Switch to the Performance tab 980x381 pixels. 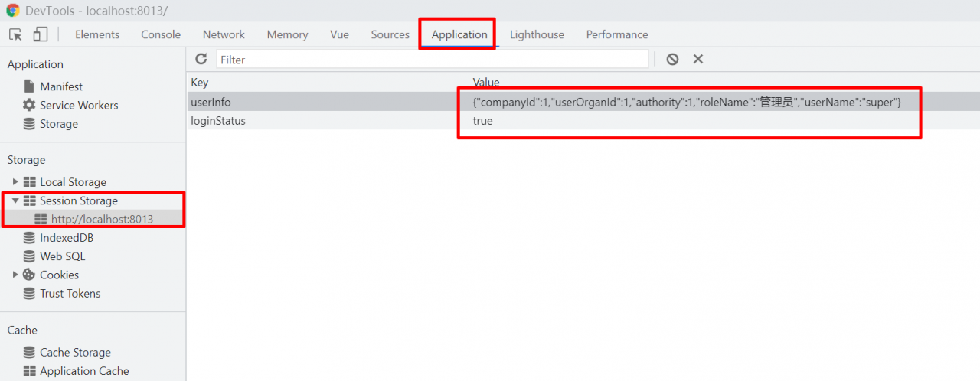(617, 34)
